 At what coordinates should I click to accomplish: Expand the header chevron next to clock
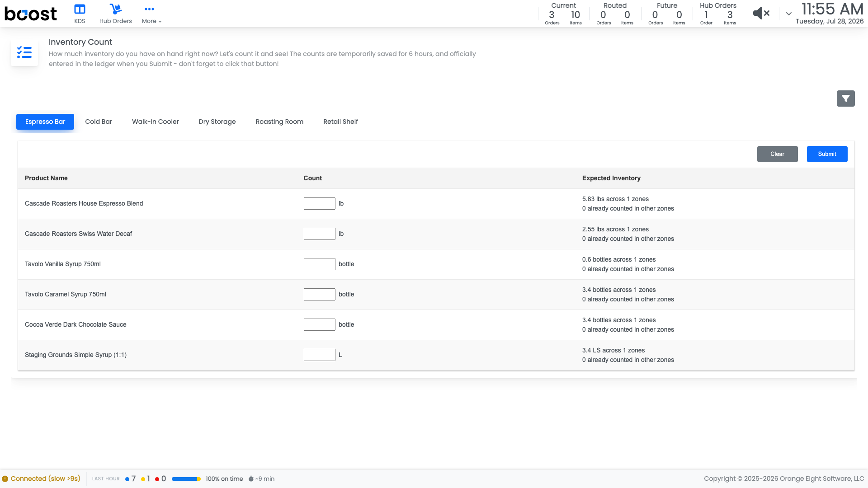click(x=789, y=14)
